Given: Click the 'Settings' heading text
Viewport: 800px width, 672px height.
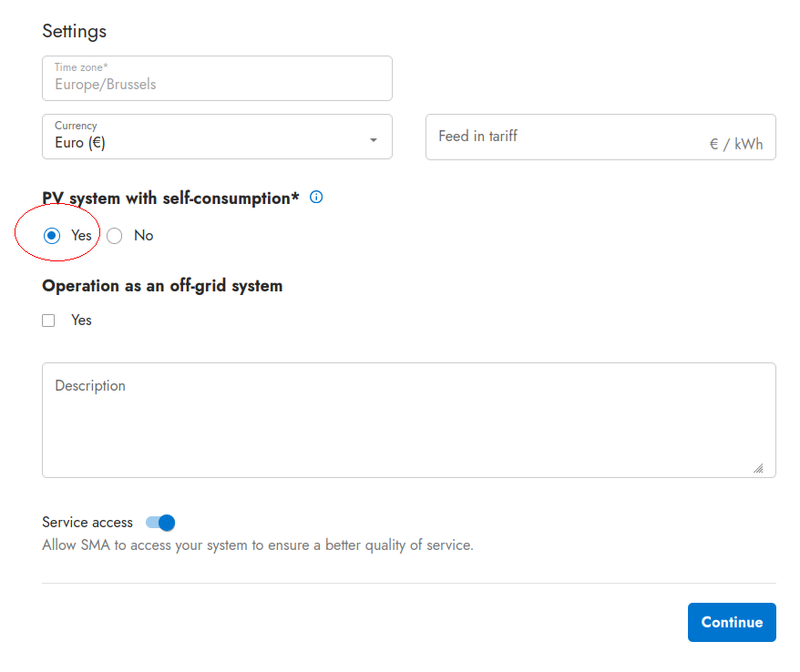Looking at the screenshot, I should coord(75,31).
